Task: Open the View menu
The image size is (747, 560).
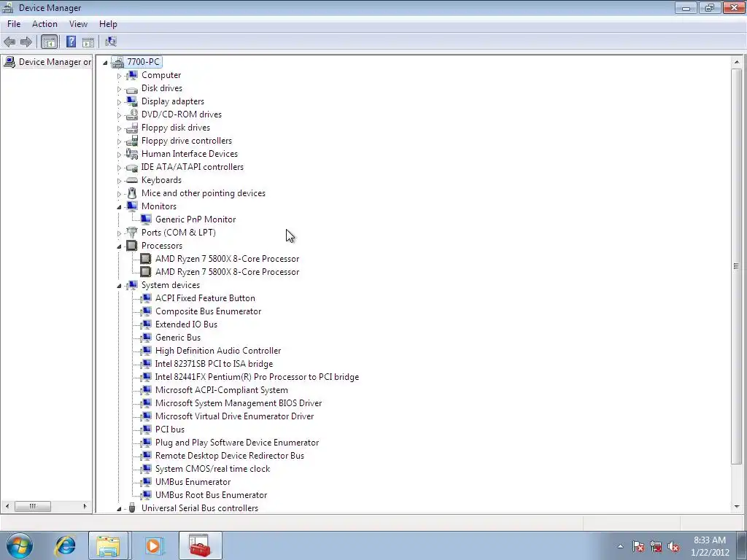Action: pos(78,24)
